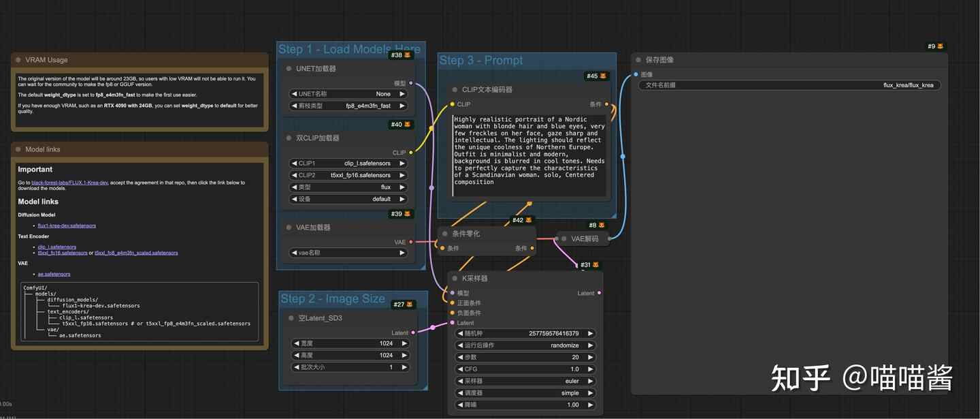
Task: Click the 模型 output port on UNET加载器
Action: pyautogui.click(x=411, y=83)
